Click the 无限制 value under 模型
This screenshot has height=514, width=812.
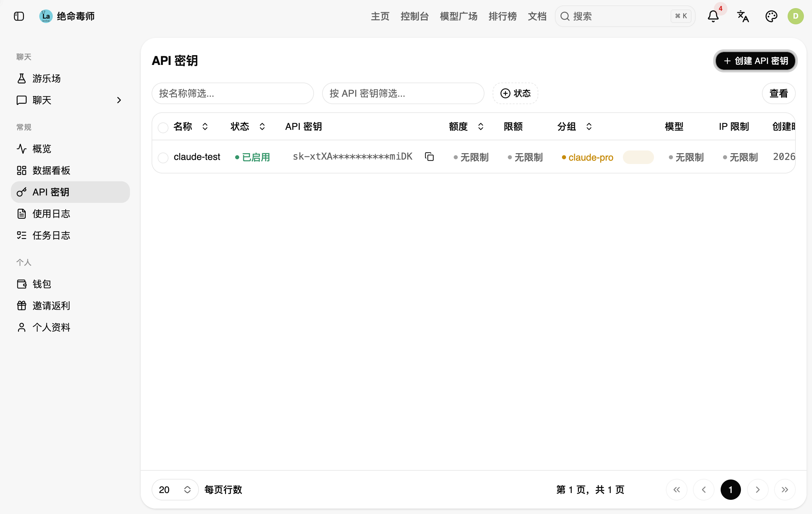(686, 157)
